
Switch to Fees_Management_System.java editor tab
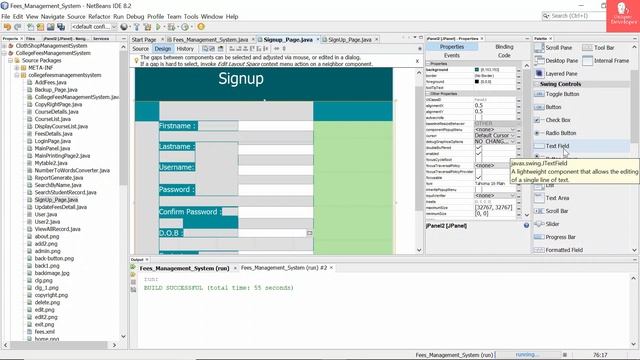pos(210,40)
